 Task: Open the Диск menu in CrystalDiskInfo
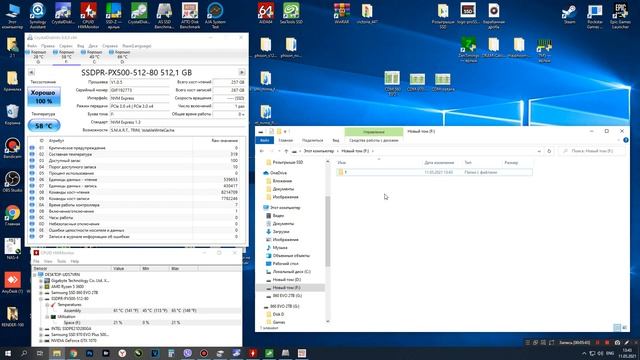tap(93, 46)
